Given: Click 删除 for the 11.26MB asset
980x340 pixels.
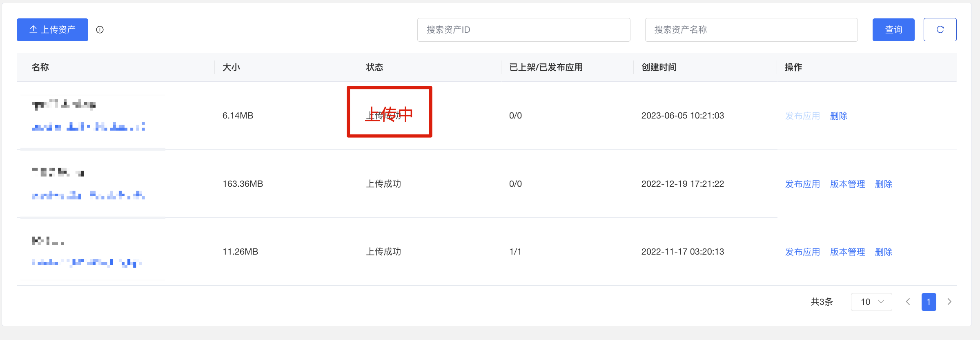Looking at the screenshot, I should [884, 252].
